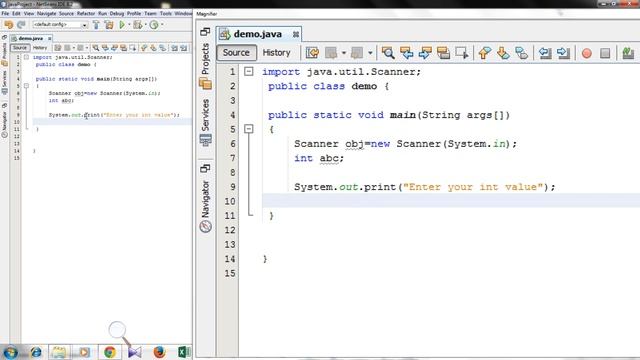Click Build Project hammer icon in NetBeans
640x360 pixels.
click(96, 25)
